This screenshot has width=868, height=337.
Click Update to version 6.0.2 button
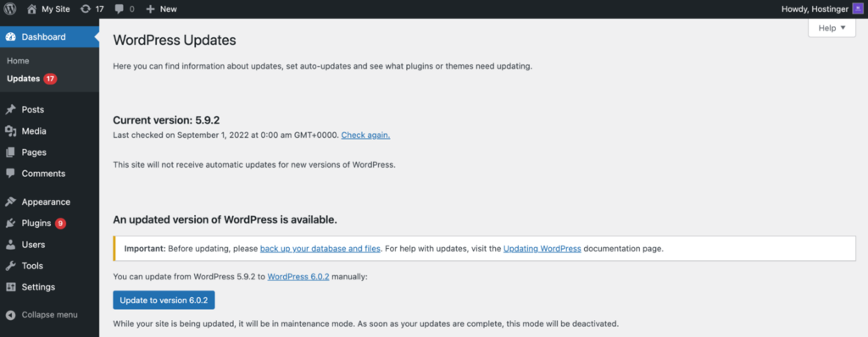[x=164, y=300]
